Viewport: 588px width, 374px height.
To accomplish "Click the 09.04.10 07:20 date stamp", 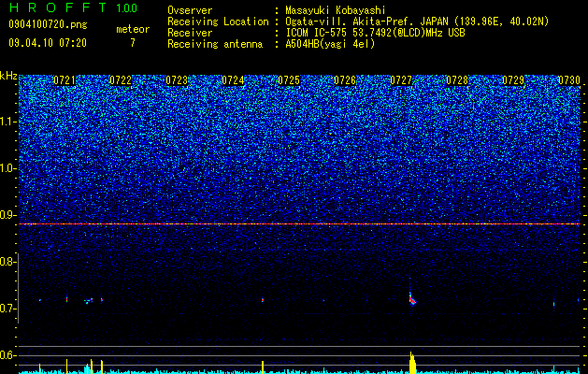I will point(48,43).
